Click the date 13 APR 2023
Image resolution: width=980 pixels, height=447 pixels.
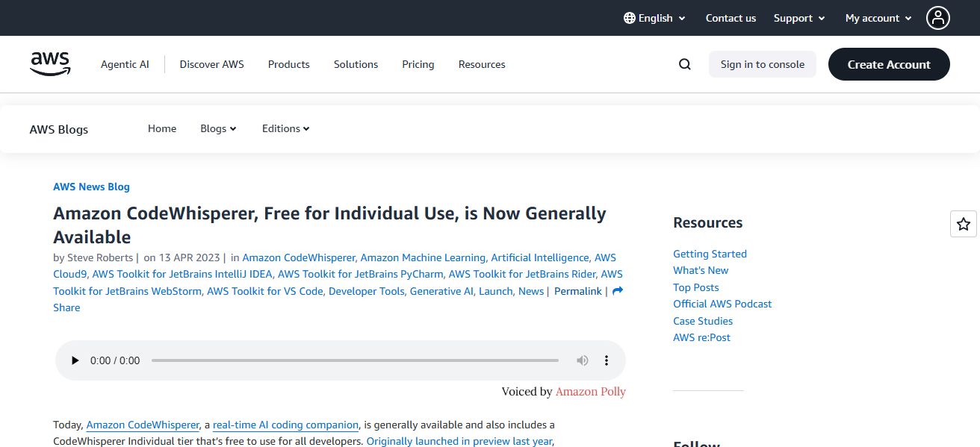tap(189, 257)
